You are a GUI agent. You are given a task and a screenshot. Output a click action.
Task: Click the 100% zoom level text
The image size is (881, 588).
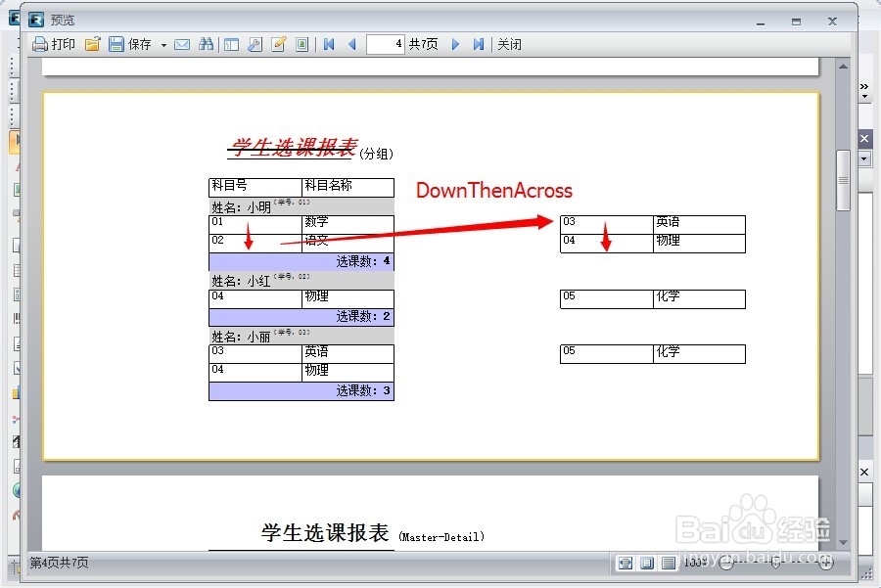tap(695, 563)
